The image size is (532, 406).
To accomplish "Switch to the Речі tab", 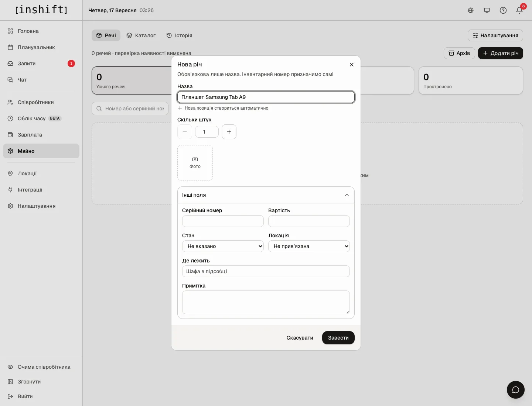I will pyautogui.click(x=106, y=35).
